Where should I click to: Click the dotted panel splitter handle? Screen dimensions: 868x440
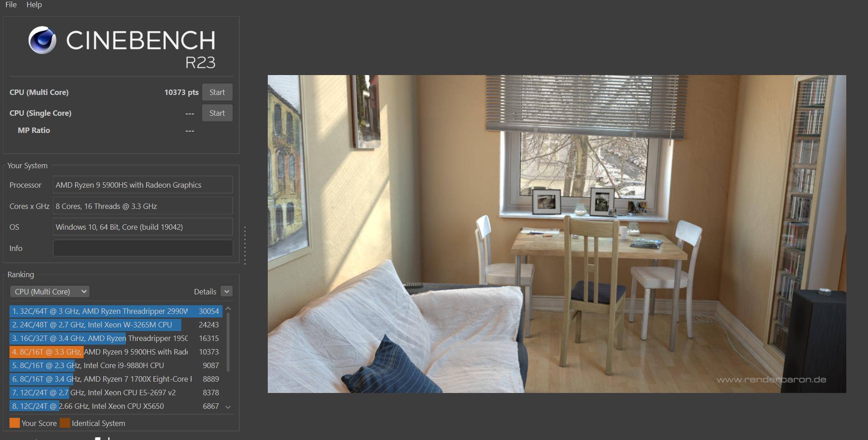[245, 245]
